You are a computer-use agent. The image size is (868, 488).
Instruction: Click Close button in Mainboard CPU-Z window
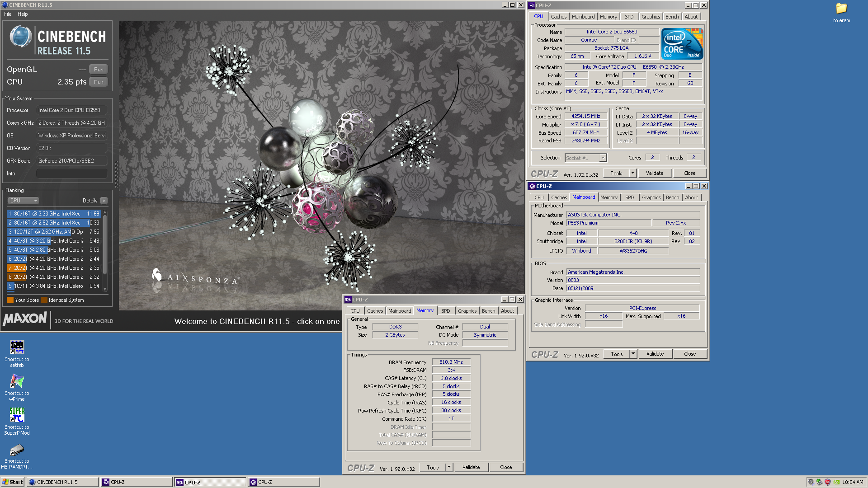(690, 354)
